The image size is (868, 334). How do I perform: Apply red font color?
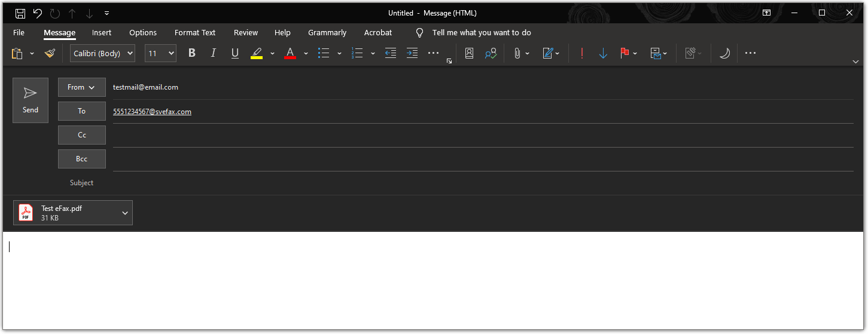point(290,53)
